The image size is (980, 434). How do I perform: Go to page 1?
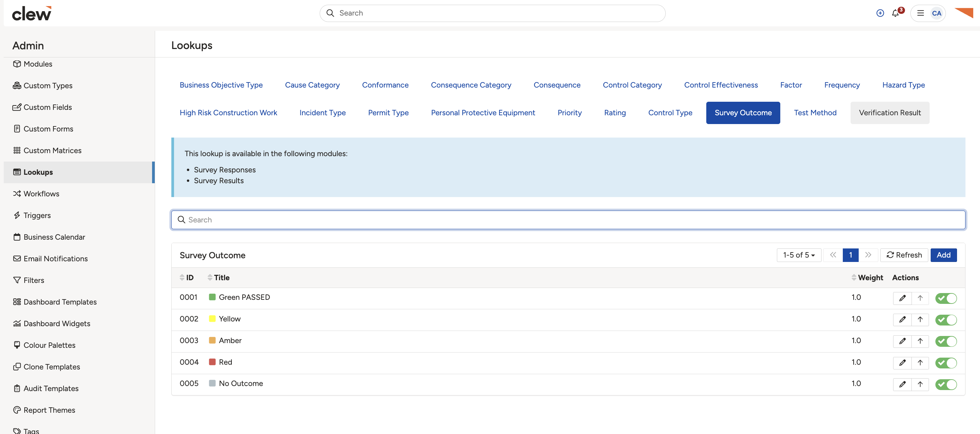coord(850,255)
